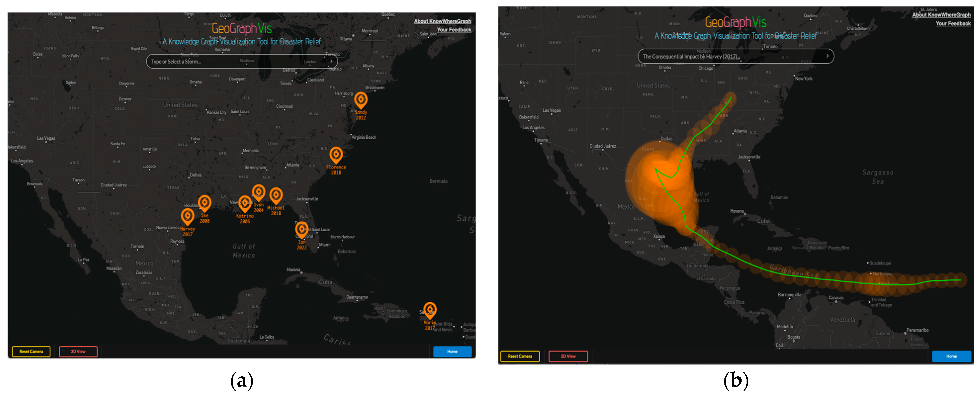Select the Ian 2022 storm marker
The image size is (980, 396).
(x=302, y=229)
